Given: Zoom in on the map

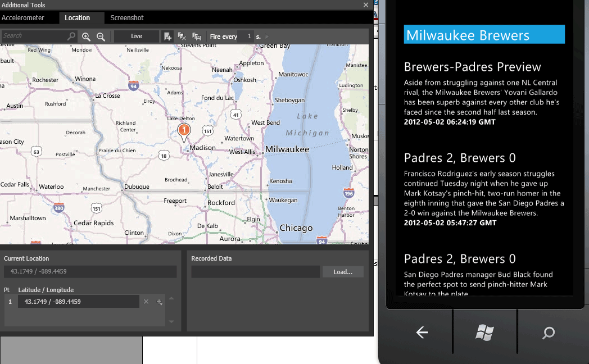Looking at the screenshot, I should 86,37.
